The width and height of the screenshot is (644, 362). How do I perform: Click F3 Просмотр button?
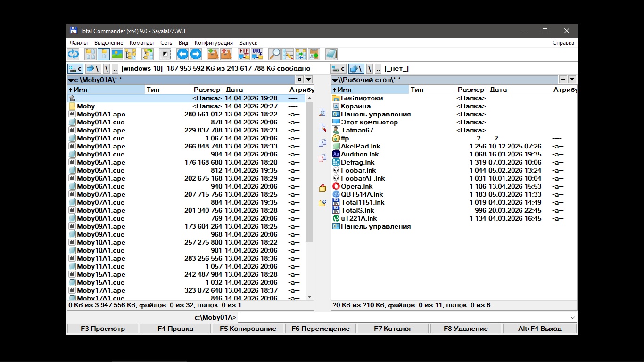pos(103,329)
